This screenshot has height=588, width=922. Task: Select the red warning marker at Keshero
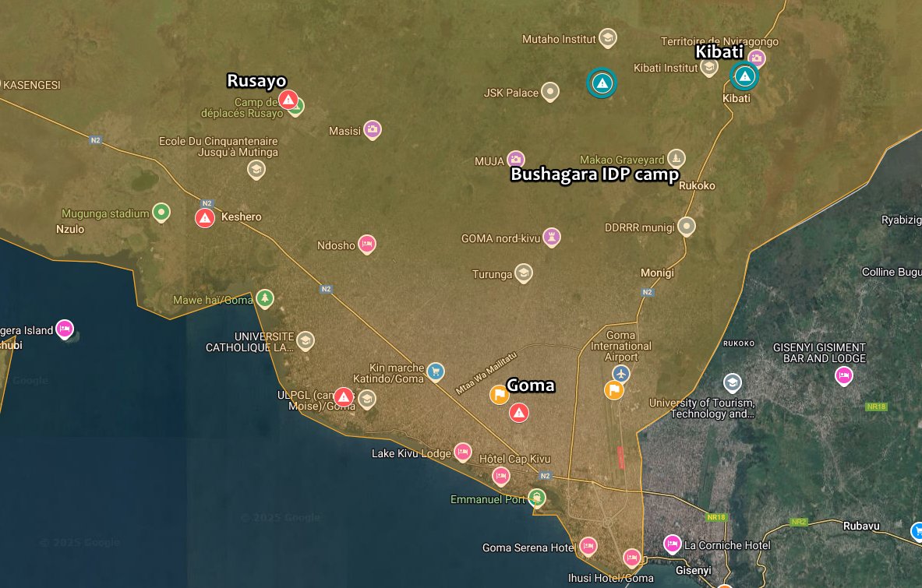tap(205, 218)
